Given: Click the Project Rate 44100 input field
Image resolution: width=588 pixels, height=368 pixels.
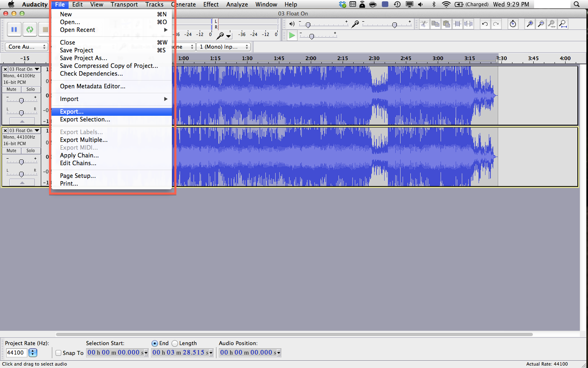Looking at the screenshot, I should tap(16, 353).
